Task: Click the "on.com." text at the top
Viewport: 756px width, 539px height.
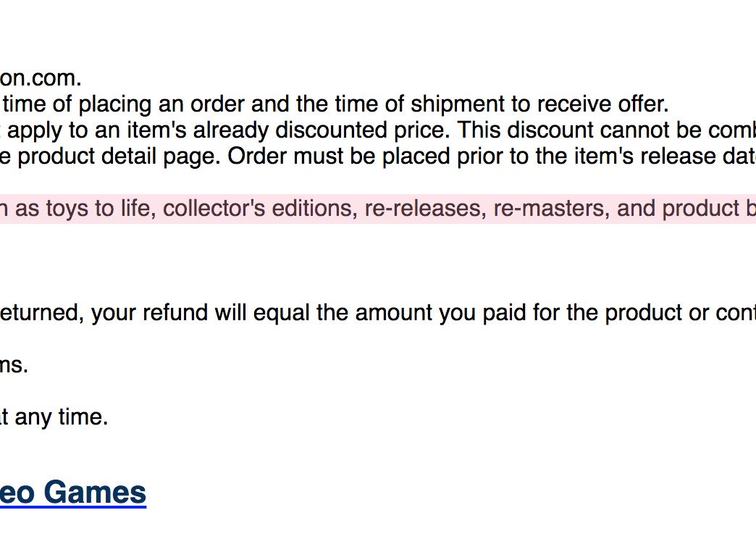Action: click(41, 78)
